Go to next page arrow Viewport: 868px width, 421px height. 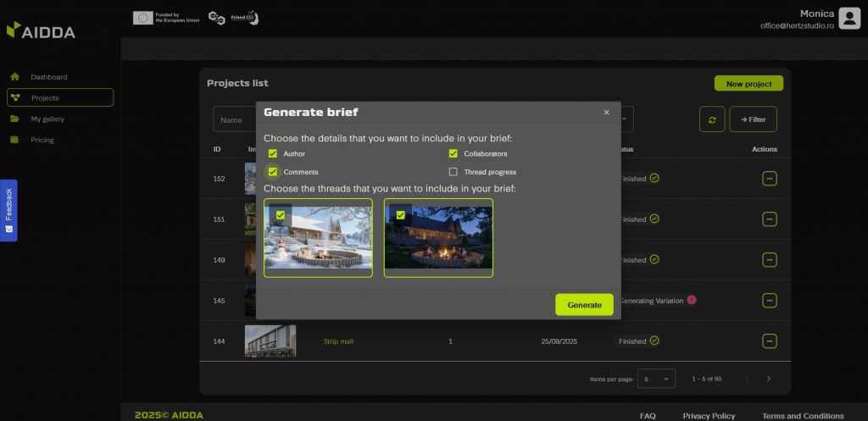769,379
